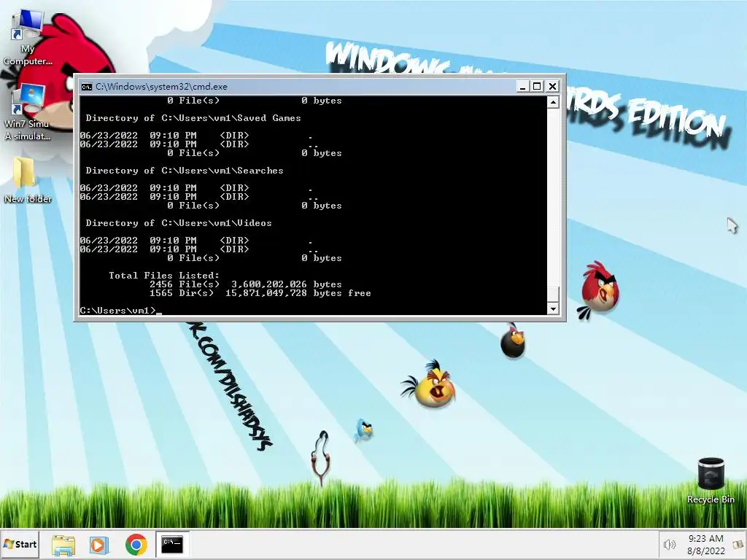Open the clock showing 9:23 AM
The image size is (747, 560).
pyautogui.click(x=706, y=544)
